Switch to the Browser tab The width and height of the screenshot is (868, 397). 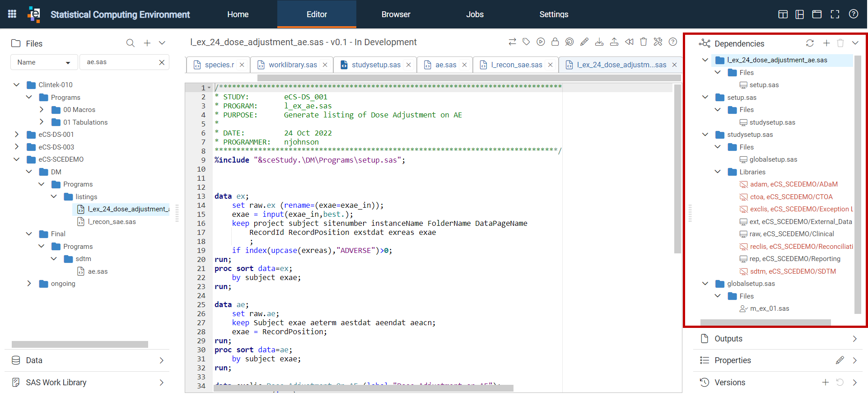(396, 14)
